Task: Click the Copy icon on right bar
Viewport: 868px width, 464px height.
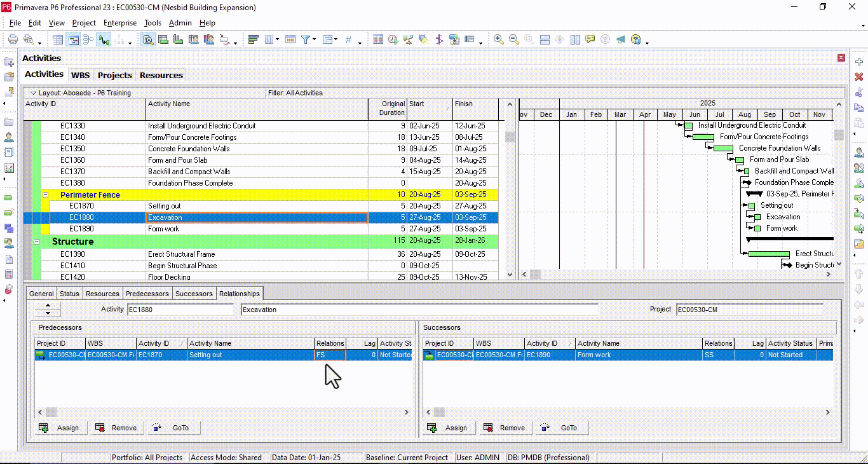Action: point(859,107)
